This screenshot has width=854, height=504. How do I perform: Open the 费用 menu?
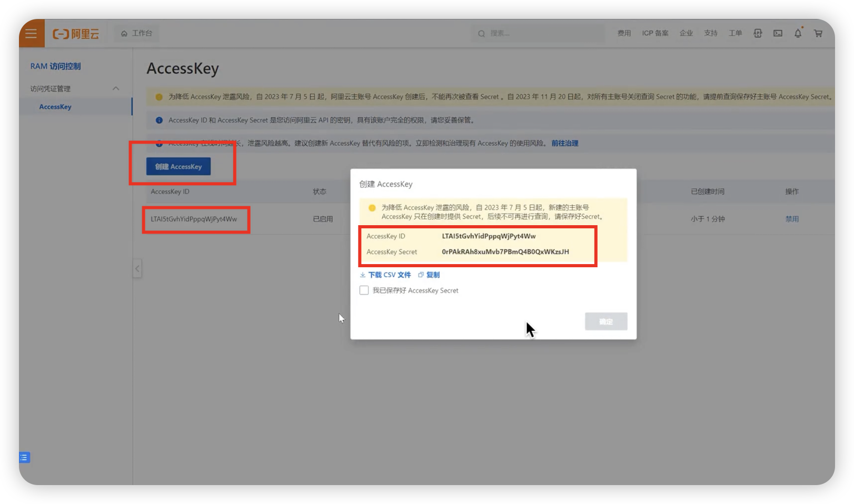point(624,33)
